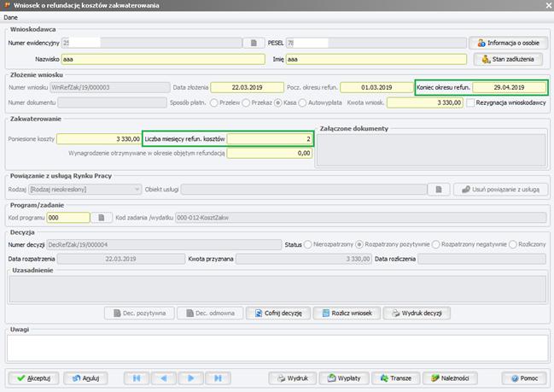554x392 pixels.
Task: Click Obiekt usługi field
Action: pos(304,190)
